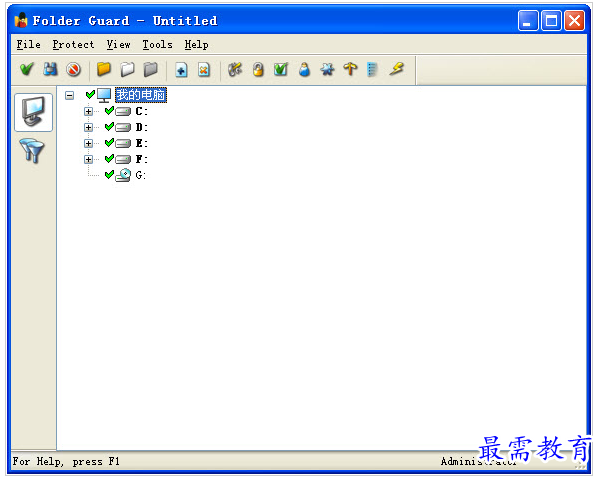600x480 pixels.
Task: Click the document with plus icon
Action: pyautogui.click(x=181, y=70)
